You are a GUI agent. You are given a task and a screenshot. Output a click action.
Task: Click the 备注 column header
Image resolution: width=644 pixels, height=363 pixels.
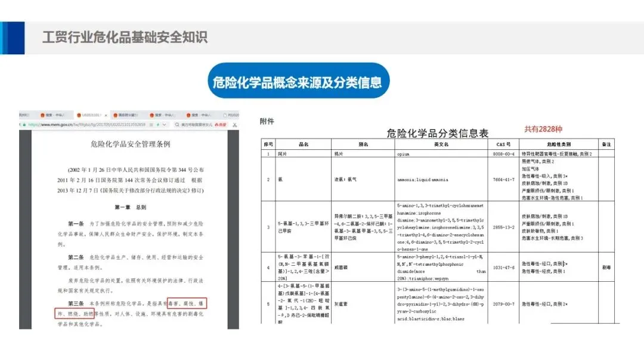point(606,144)
